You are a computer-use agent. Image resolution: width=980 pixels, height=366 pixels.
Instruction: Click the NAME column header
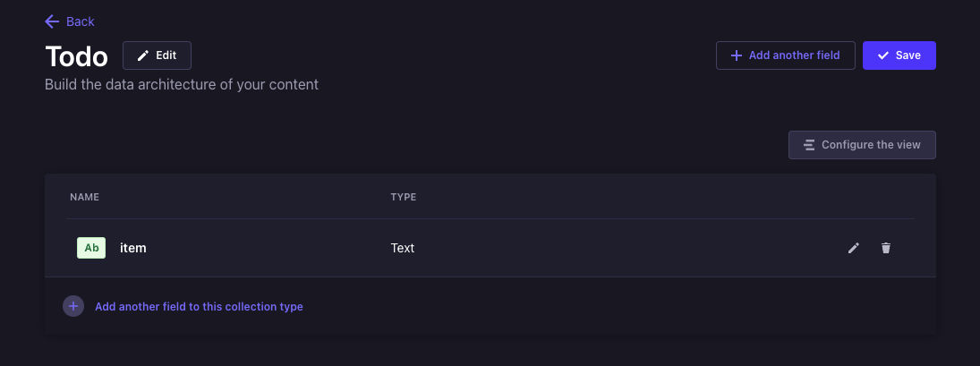click(x=84, y=198)
